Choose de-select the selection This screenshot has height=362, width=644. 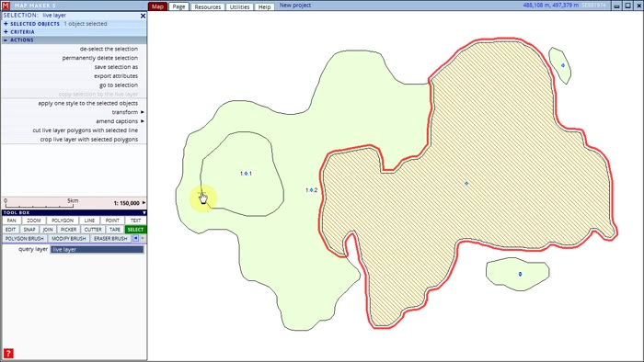[x=109, y=49]
